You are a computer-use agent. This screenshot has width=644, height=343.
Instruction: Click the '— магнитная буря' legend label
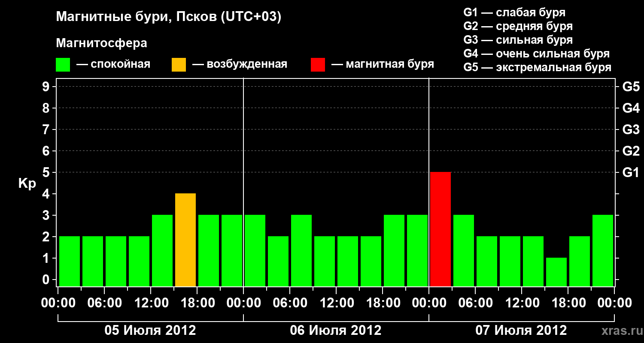tap(383, 65)
